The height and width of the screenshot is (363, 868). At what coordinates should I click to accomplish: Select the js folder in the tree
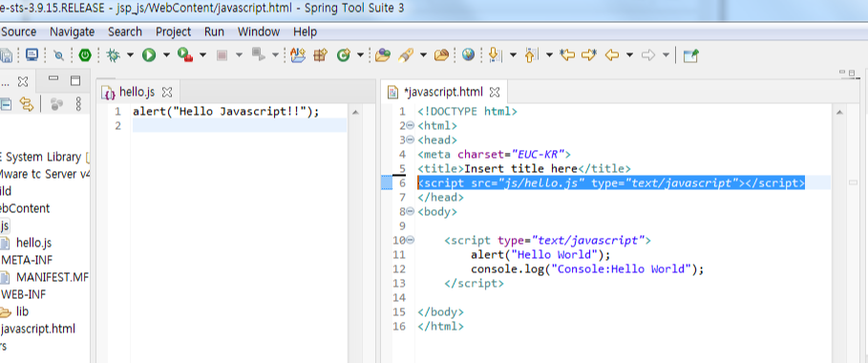tap(5, 225)
